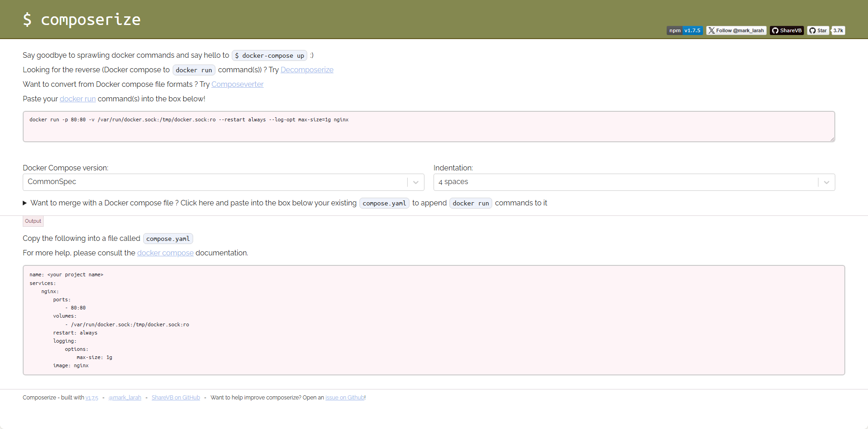This screenshot has width=868, height=429.
Task: Open the Decomposerize link
Action: pos(307,70)
